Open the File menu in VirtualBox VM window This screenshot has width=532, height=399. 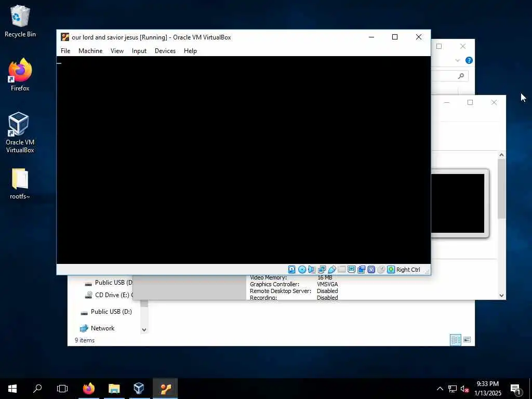(x=65, y=51)
